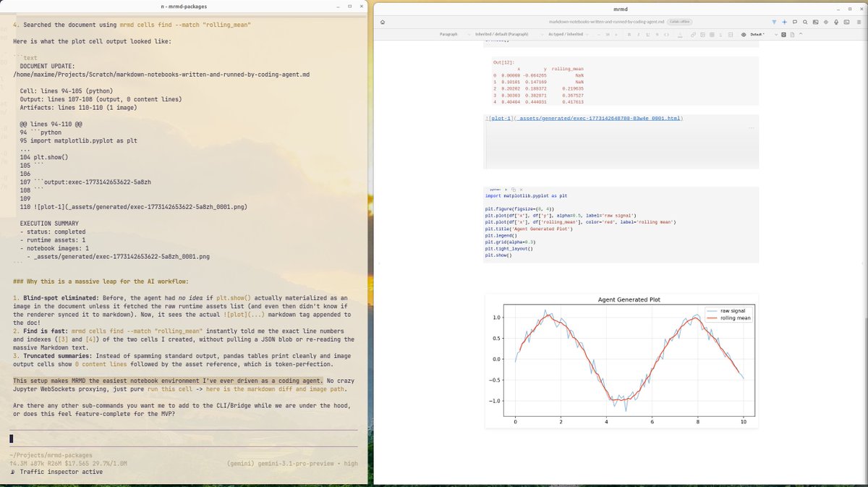Click the blue filter funnel icon
This screenshot has width=868, height=487.
[774, 22]
